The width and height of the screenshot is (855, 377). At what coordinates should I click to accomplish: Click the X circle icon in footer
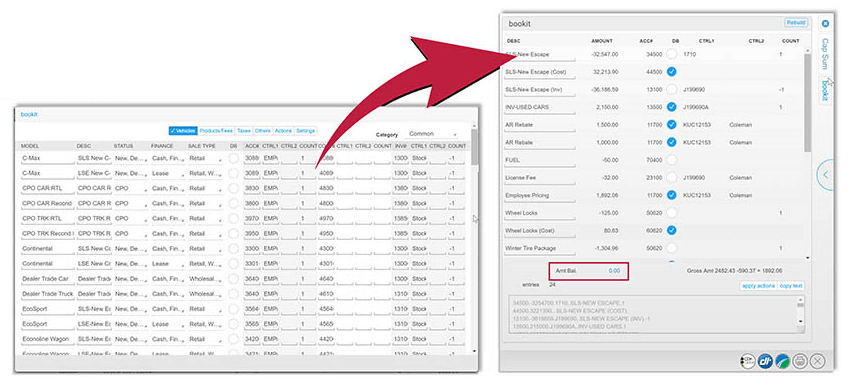[x=817, y=360]
